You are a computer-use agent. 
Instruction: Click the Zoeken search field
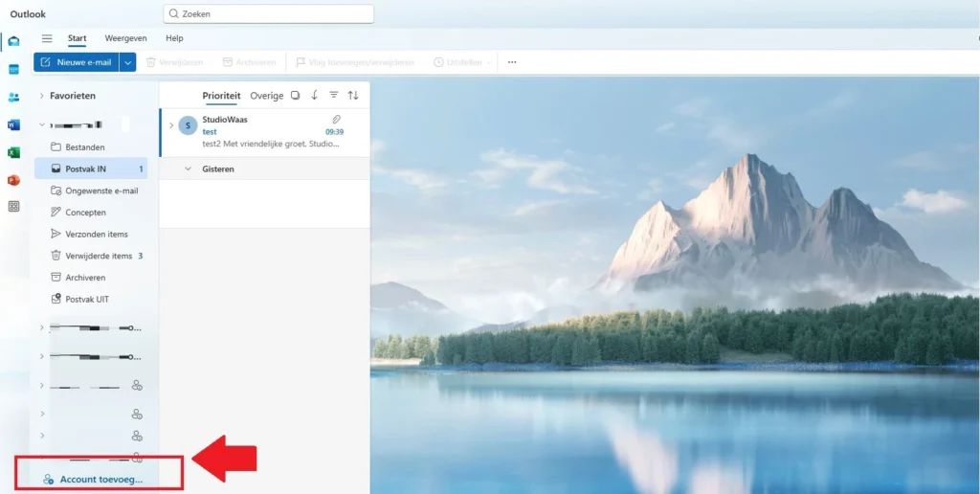[x=269, y=14]
